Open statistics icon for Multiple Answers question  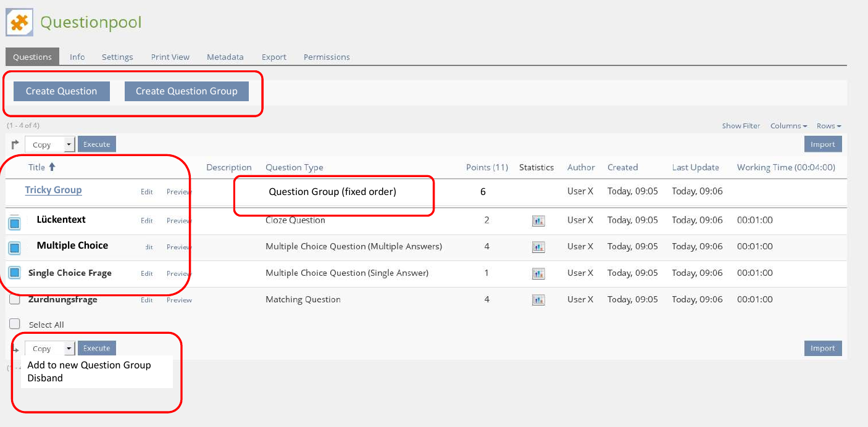[538, 247]
